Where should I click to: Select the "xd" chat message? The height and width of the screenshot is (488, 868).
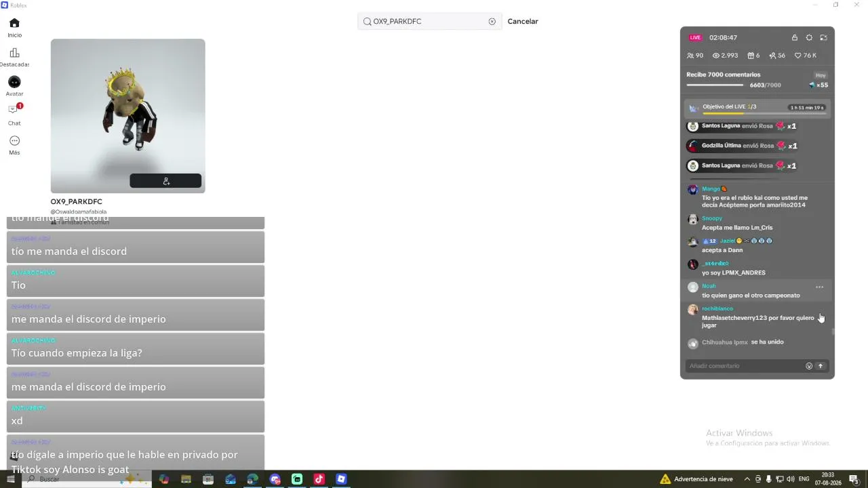point(136,416)
